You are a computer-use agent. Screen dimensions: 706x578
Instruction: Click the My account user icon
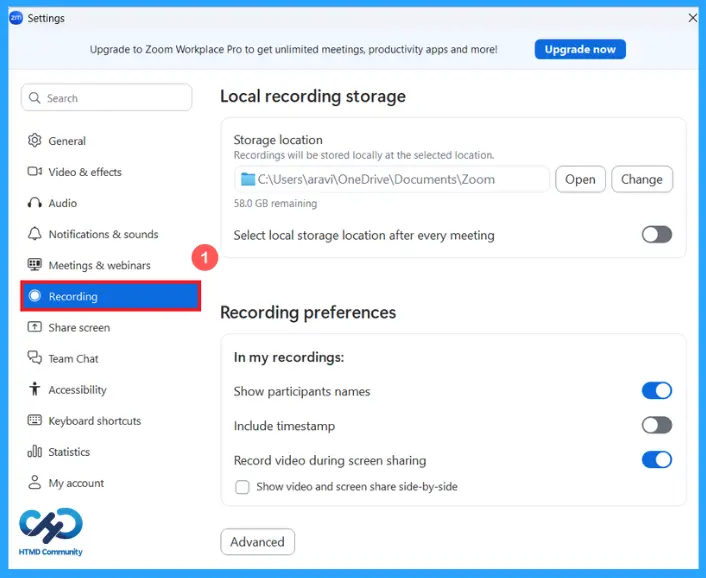(x=35, y=482)
